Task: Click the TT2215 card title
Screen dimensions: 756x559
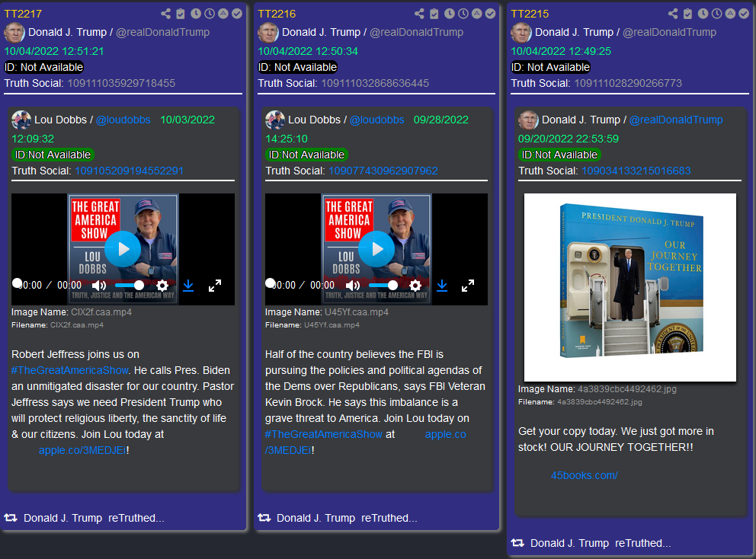Action: [530, 14]
